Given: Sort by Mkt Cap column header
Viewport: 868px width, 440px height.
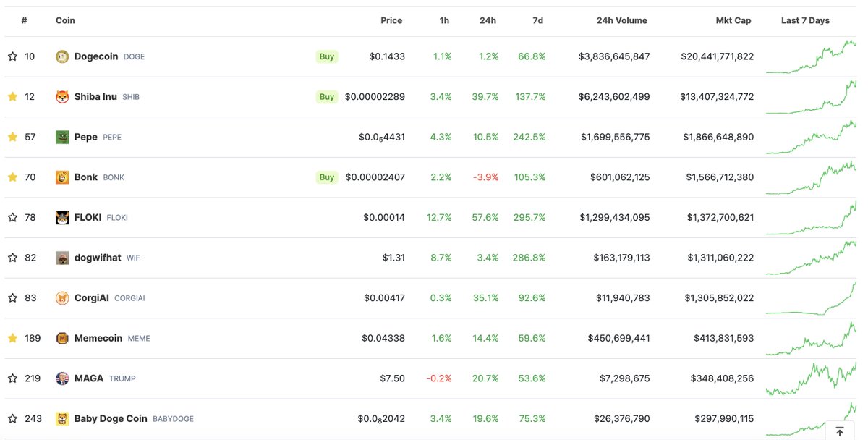Looking at the screenshot, I should [x=733, y=20].
